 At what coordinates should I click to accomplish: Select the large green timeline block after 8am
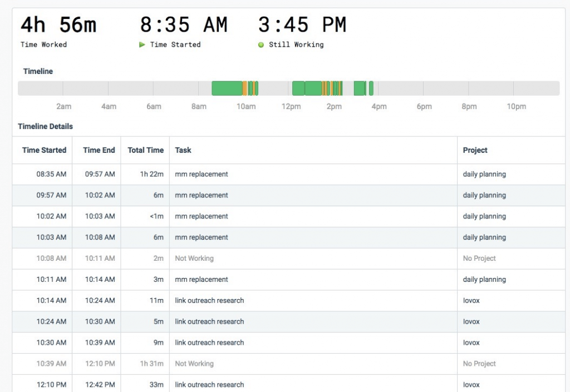tap(227, 88)
